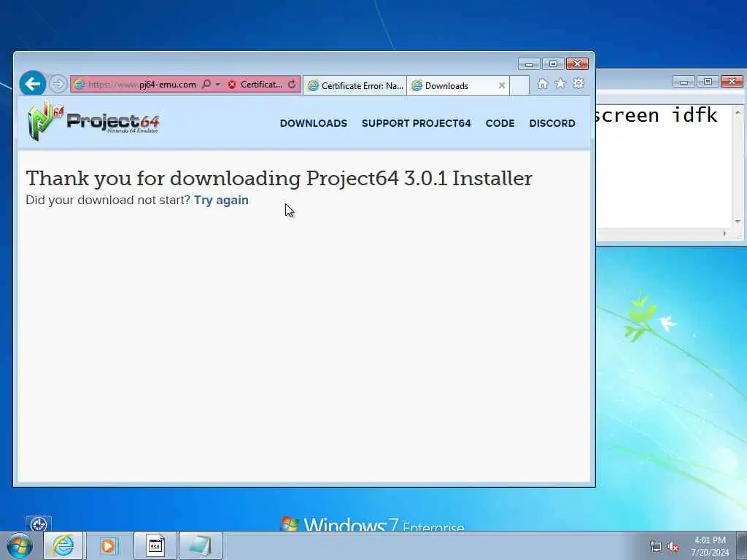Open the Tools gear icon
This screenshot has height=560, width=747.
click(578, 84)
